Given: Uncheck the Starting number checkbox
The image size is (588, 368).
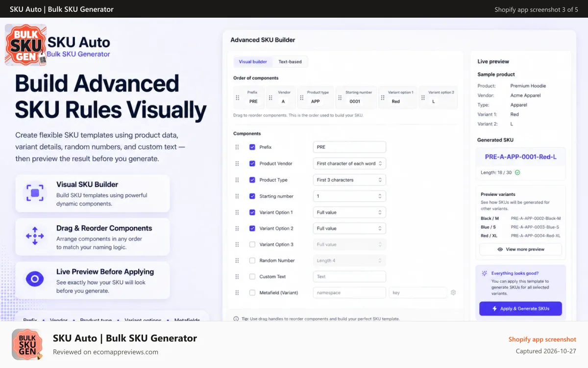Looking at the screenshot, I should 252,196.
